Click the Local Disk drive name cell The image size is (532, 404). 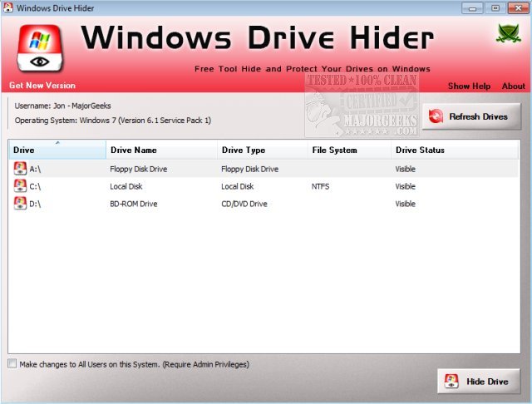[126, 186]
